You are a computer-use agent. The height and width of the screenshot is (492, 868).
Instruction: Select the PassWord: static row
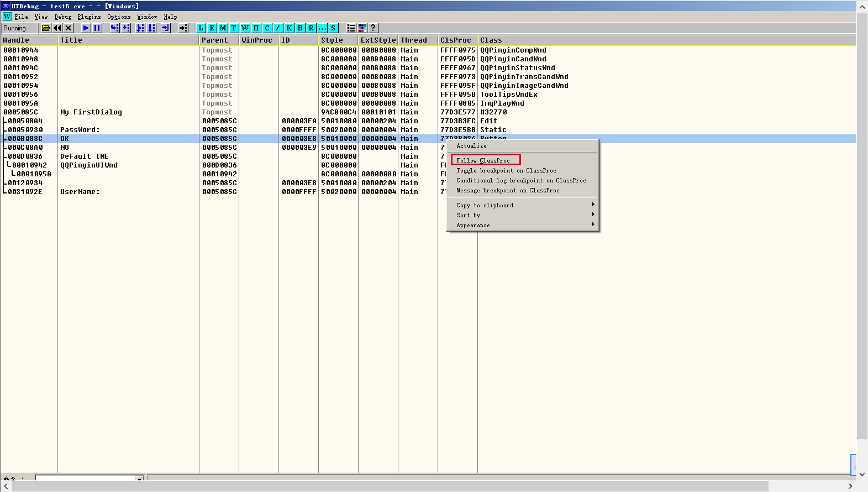click(428, 130)
